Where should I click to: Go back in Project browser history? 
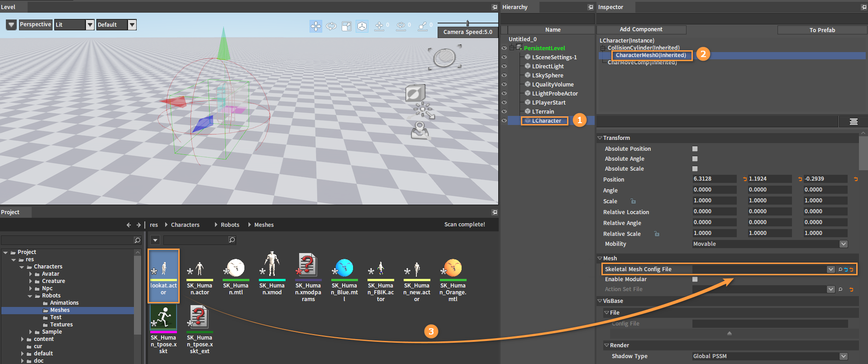[129, 225]
